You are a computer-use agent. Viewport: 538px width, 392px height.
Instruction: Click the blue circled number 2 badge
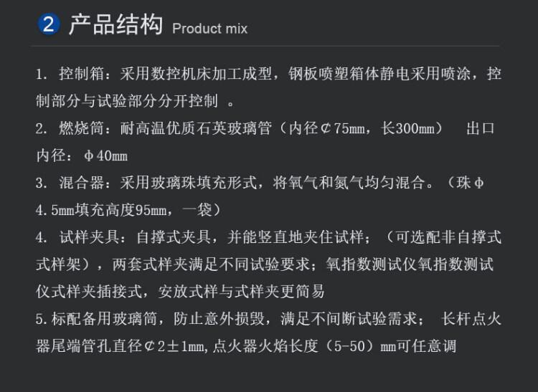(x=48, y=24)
